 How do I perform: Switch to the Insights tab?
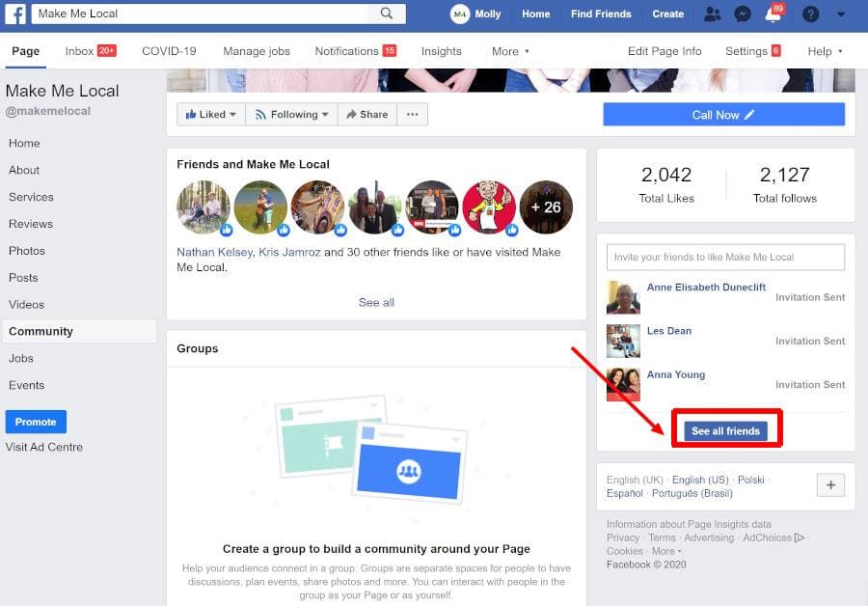coord(441,51)
